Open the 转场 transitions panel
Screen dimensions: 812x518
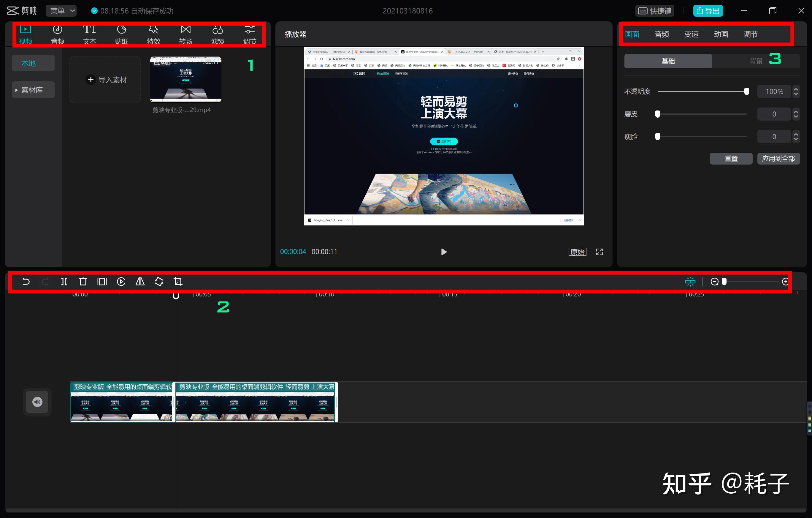coord(185,34)
